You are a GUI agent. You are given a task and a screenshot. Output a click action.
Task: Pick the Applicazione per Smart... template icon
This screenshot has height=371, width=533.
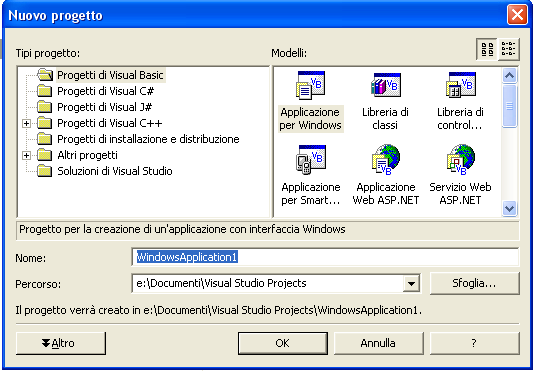[311, 160]
